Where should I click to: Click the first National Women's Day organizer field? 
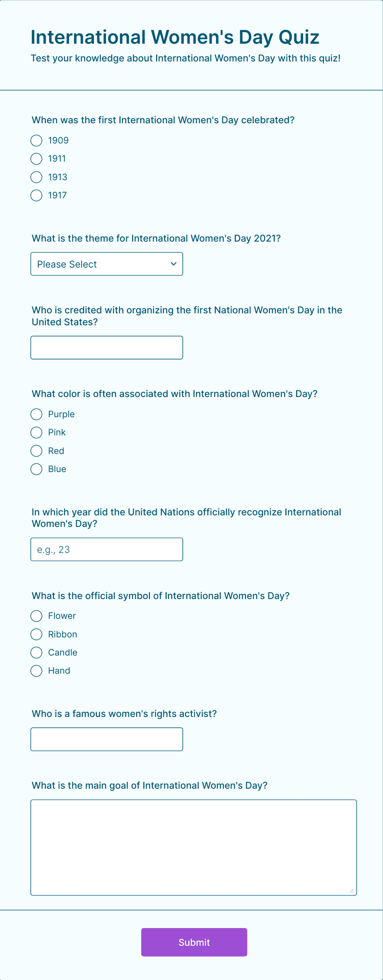(106, 348)
